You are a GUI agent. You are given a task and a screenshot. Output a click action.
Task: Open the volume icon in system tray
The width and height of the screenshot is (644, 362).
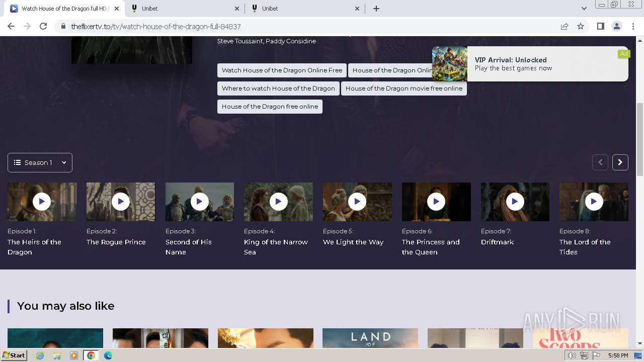coord(572,355)
